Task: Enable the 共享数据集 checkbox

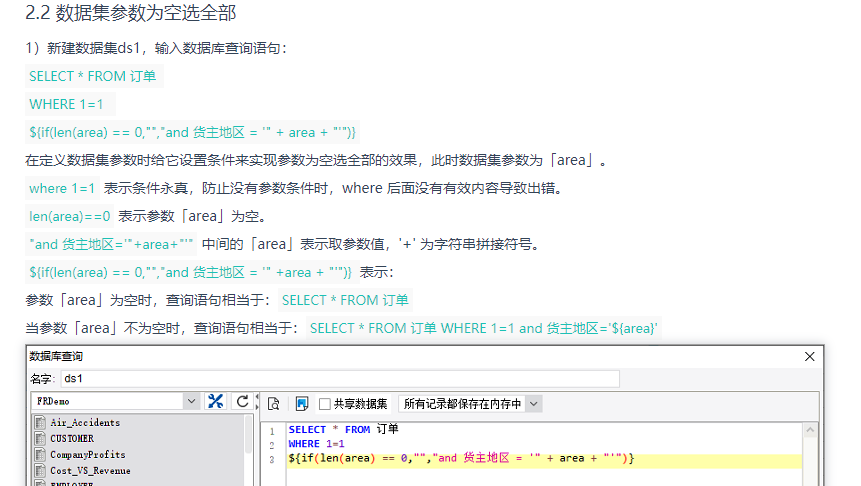Action: [x=325, y=404]
